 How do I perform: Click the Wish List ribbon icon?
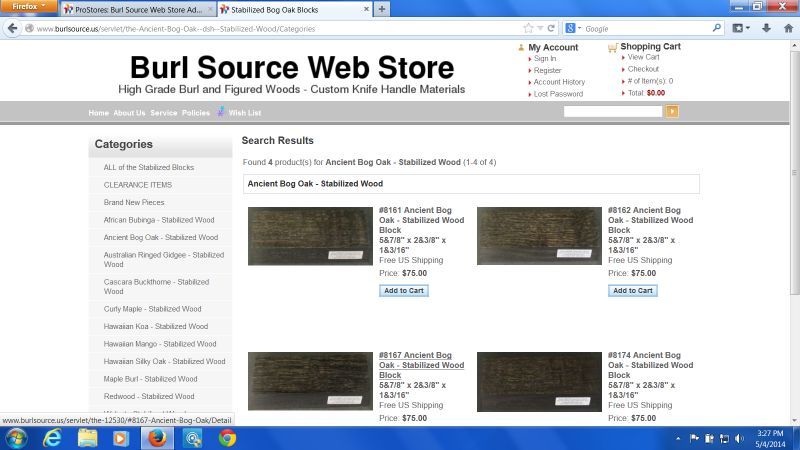coord(220,112)
